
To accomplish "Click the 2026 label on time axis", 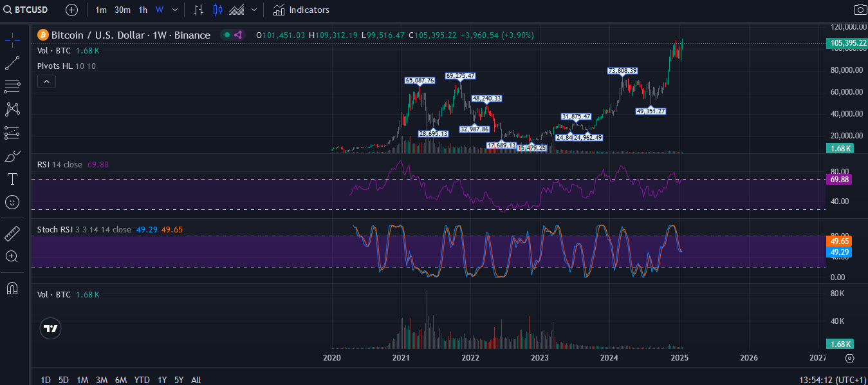I will 749,358.
